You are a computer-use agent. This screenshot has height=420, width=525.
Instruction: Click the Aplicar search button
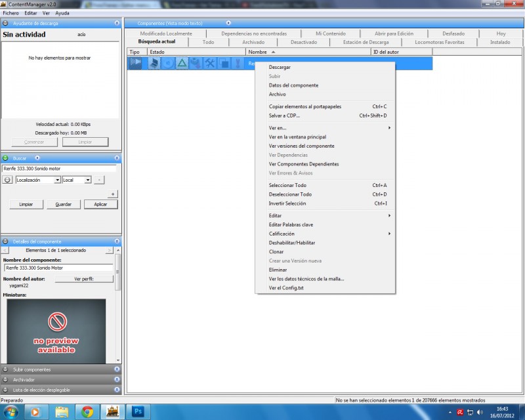click(x=101, y=204)
